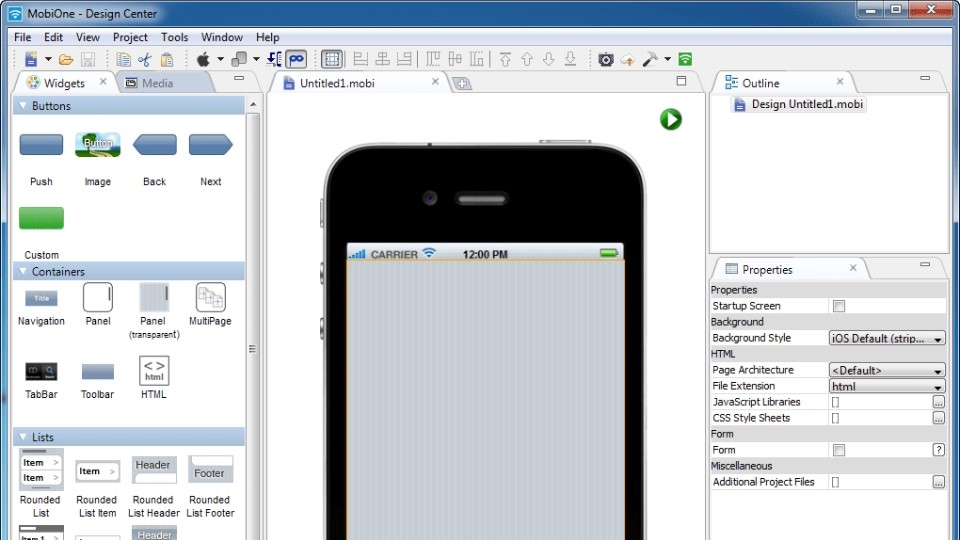Open the Project menu
This screenshot has width=960, height=540.
tap(130, 37)
